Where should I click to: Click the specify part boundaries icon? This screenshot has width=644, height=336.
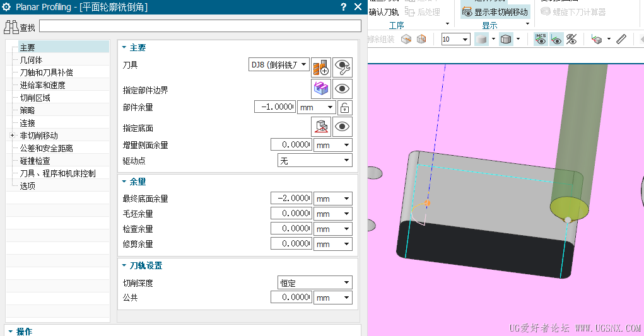pos(321,89)
